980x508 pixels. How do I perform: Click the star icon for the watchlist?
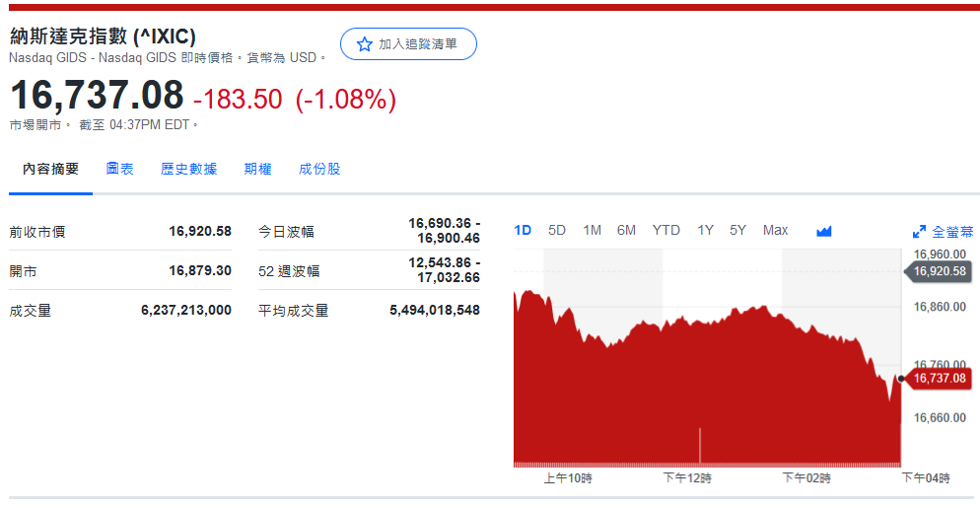click(365, 44)
